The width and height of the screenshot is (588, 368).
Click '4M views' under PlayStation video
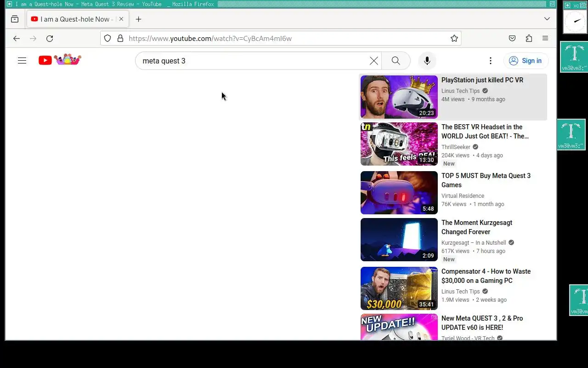(453, 99)
